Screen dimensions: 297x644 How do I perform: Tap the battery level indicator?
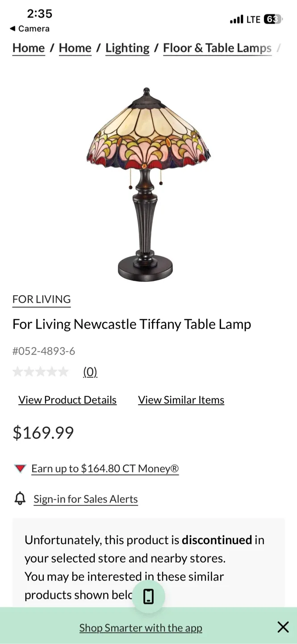point(271,19)
